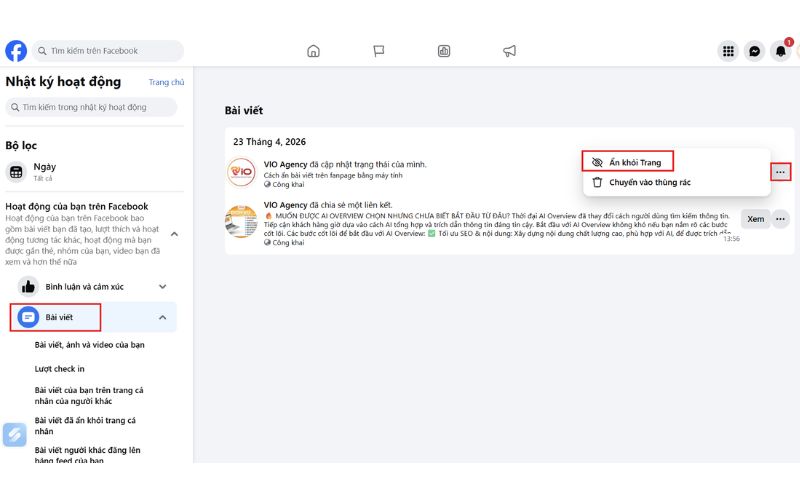Open the Home icon in top navigation
The image size is (800, 500).
(x=313, y=51)
